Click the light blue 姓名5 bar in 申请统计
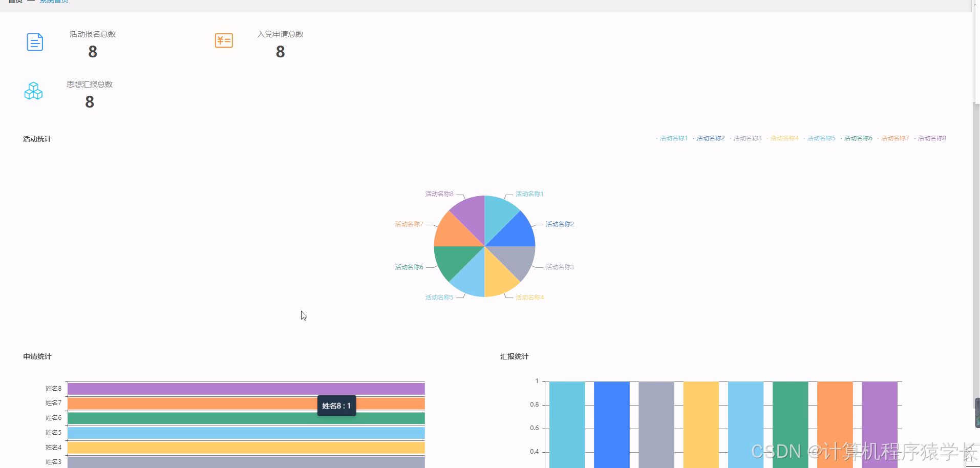 tap(246, 433)
